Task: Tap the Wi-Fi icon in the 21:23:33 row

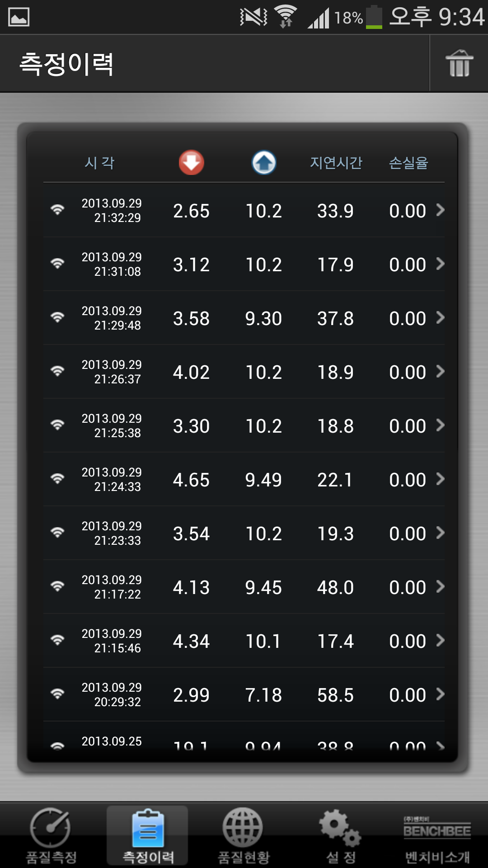Action: click(57, 533)
